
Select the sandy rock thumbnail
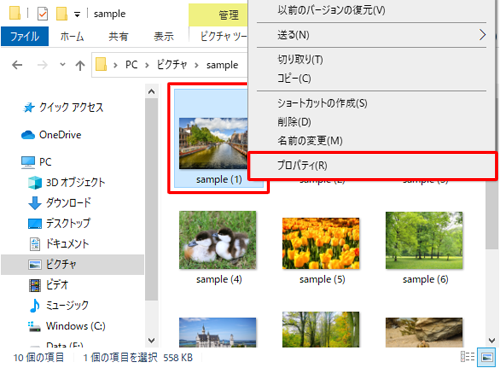(424, 332)
